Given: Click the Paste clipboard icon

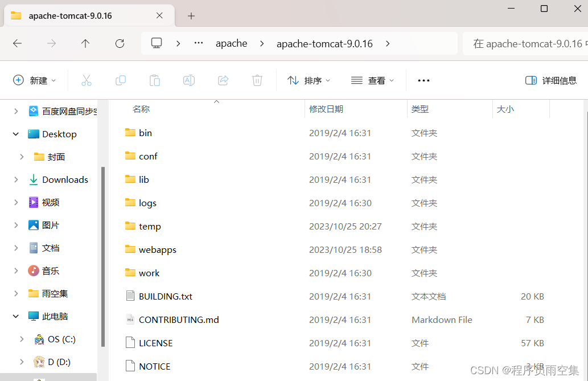Looking at the screenshot, I should pos(154,80).
